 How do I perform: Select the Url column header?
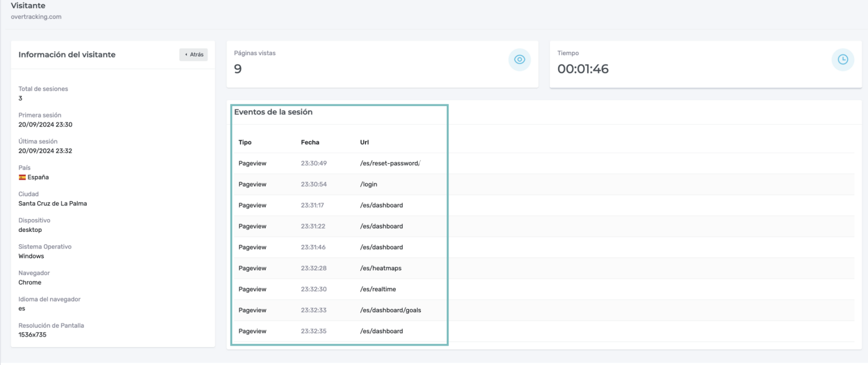pos(364,142)
